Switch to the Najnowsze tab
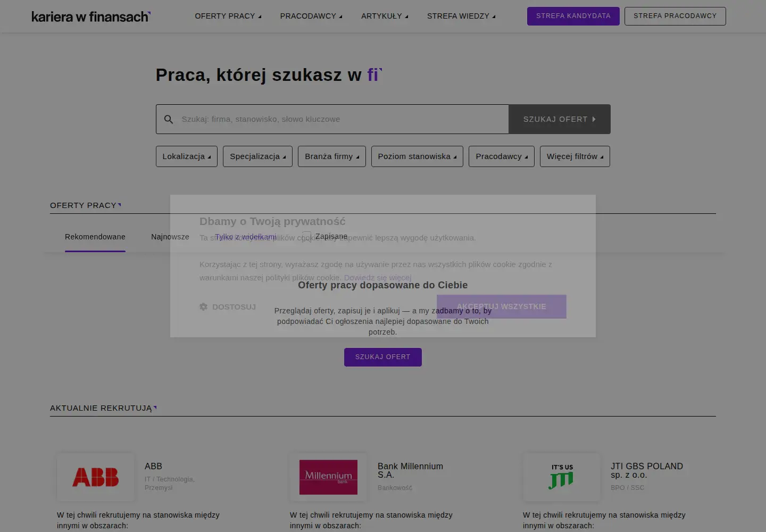The image size is (766, 532). tap(170, 237)
